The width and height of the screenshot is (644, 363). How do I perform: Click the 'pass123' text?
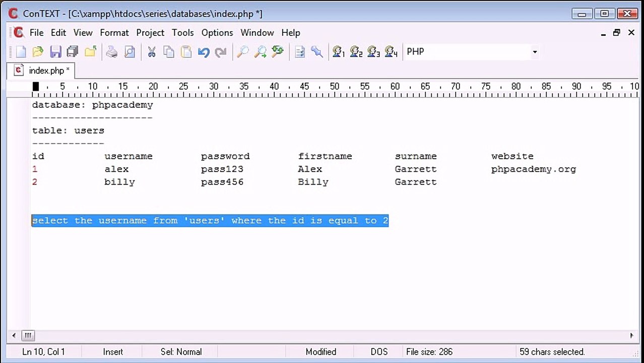coord(222,169)
